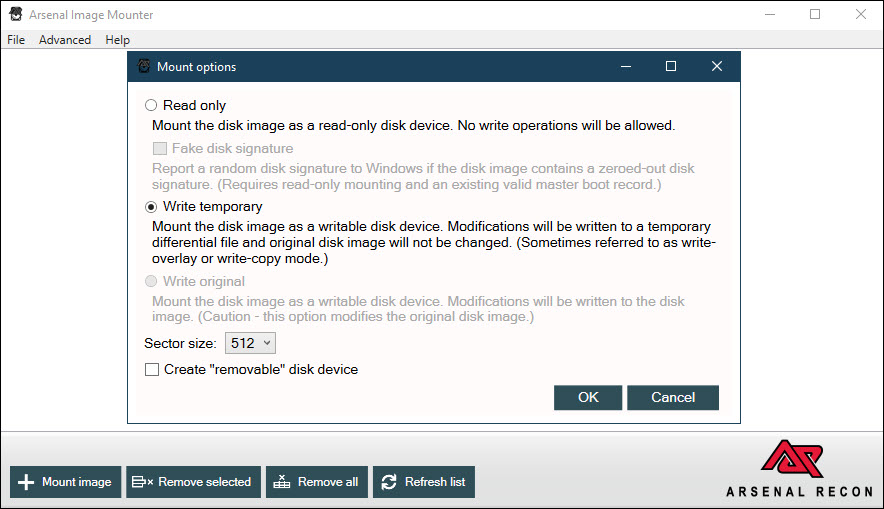Click the Mount image button
The width and height of the screenshot is (884, 509).
(x=65, y=482)
